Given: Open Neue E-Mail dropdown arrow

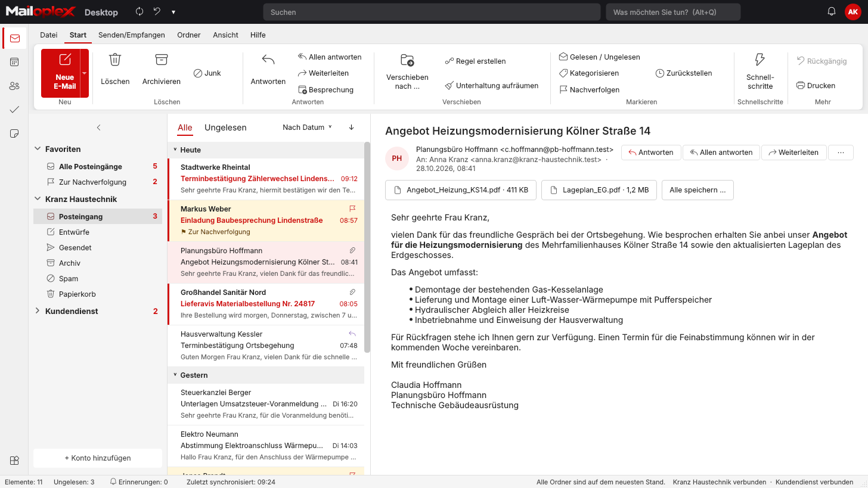Looking at the screenshot, I should point(84,73).
